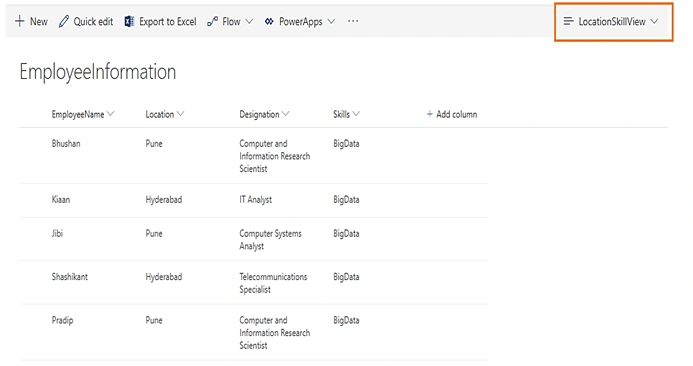The image size is (693, 366).
Task: Click the LocationSkillView view name
Action: point(612,21)
